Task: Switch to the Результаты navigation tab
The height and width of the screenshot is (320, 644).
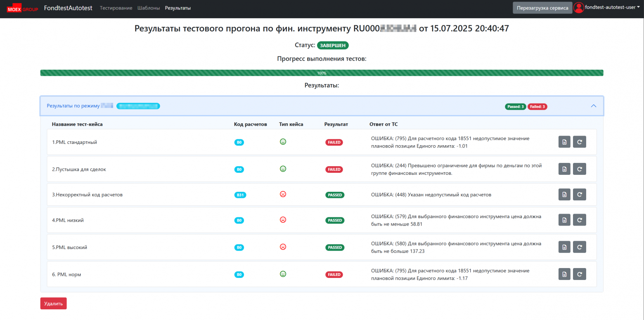Action: (x=178, y=8)
